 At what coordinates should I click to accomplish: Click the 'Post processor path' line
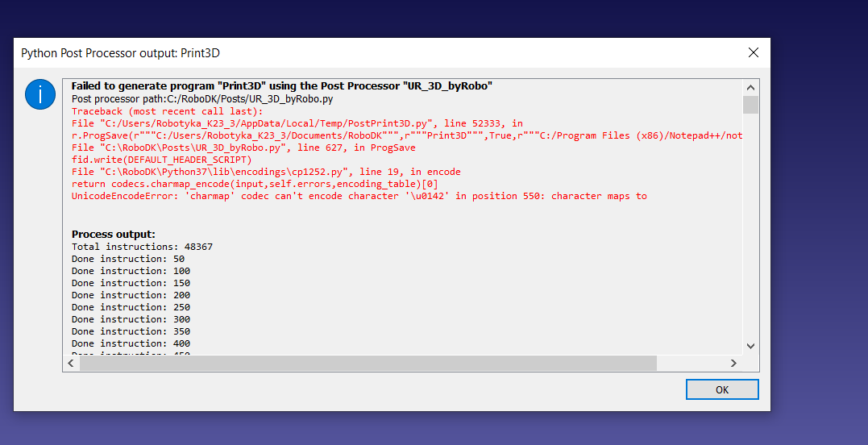(x=202, y=98)
